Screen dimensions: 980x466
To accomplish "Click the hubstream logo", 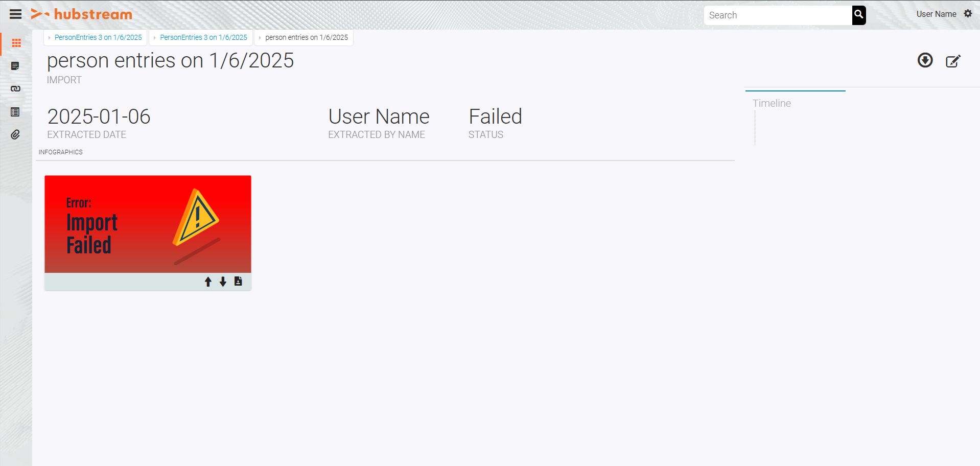I will pos(82,14).
